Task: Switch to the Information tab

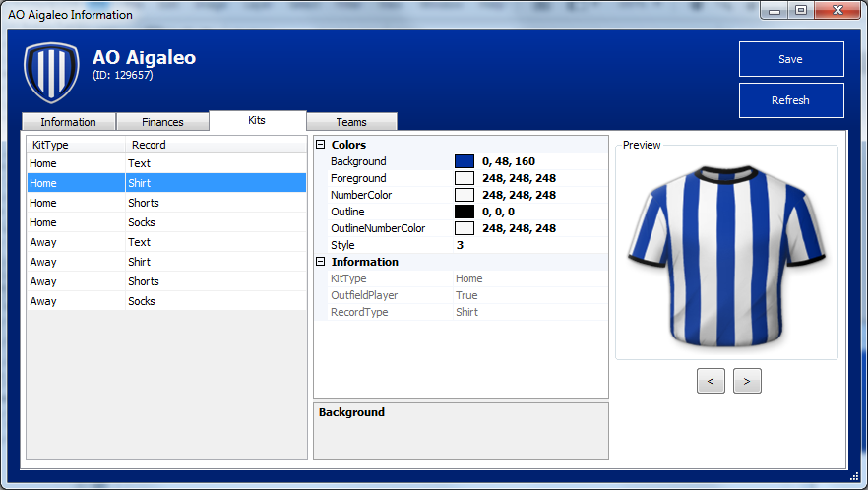Action: click(69, 122)
